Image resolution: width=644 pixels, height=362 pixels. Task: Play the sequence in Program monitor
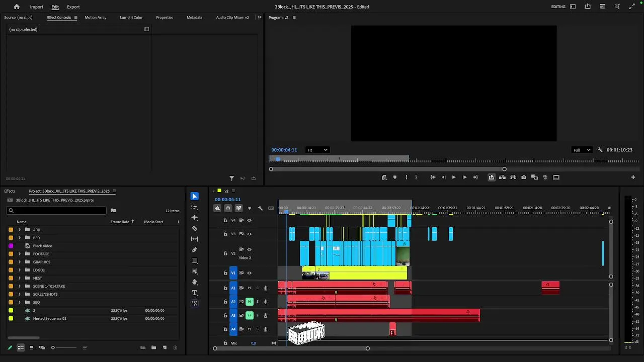pyautogui.click(x=454, y=177)
